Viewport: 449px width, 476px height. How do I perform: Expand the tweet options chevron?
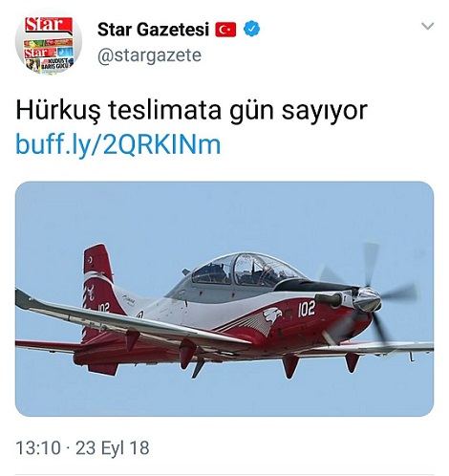(427, 26)
